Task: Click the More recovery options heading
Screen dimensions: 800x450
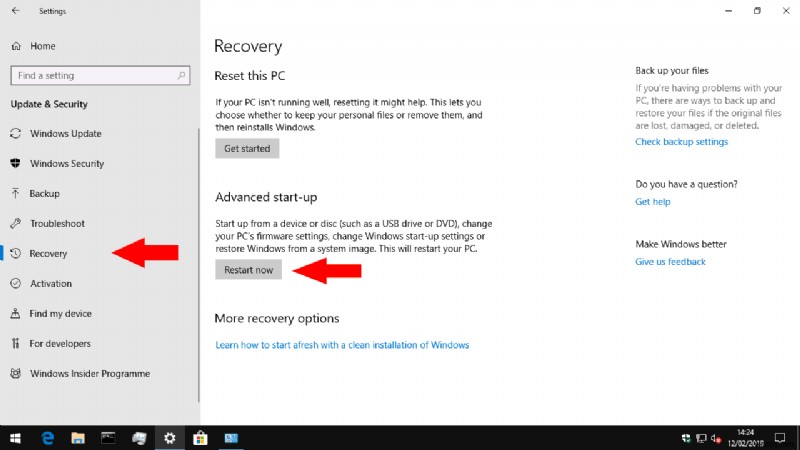Action: [x=277, y=318]
